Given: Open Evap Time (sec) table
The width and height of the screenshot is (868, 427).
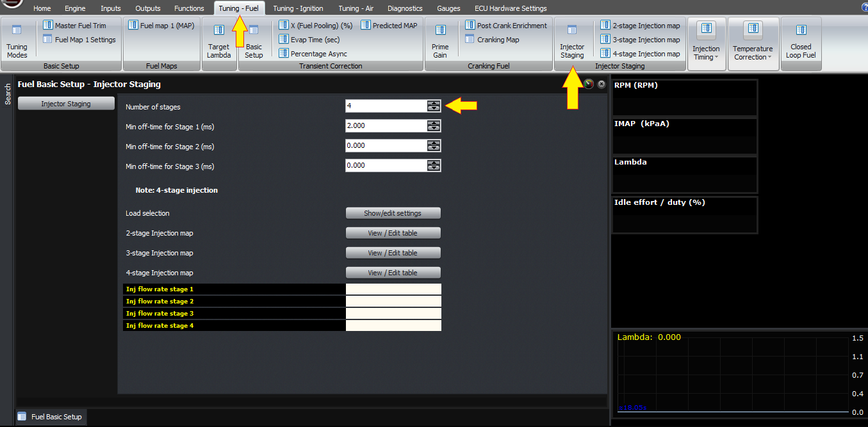Looking at the screenshot, I should (x=309, y=40).
